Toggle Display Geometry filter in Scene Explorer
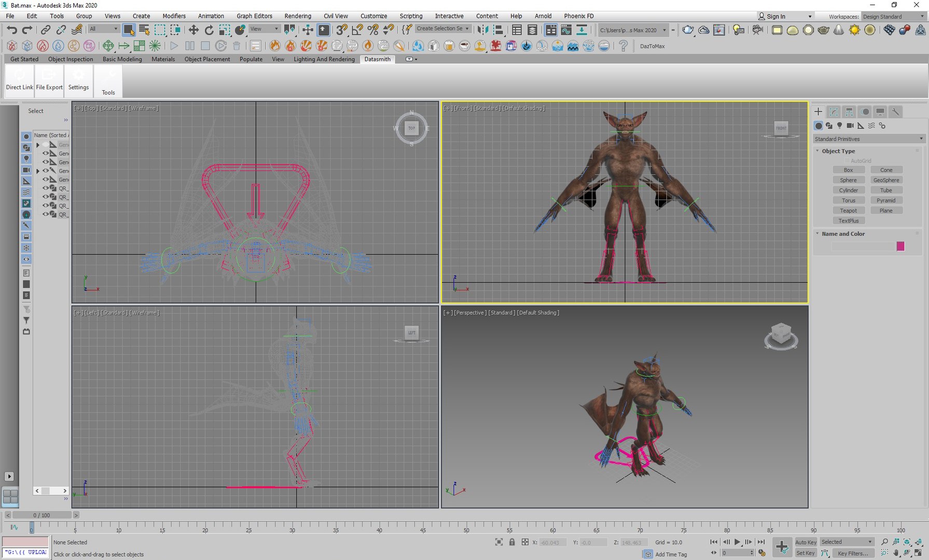This screenshot has height=560, width=929. pos(26,136)
